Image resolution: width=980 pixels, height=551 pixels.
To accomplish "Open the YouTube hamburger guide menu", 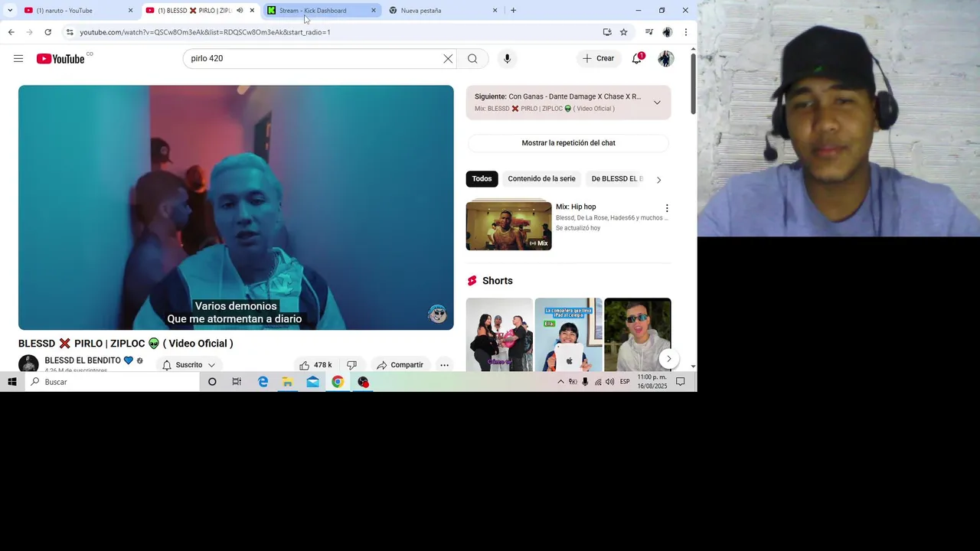I will (x=18, y=59).
